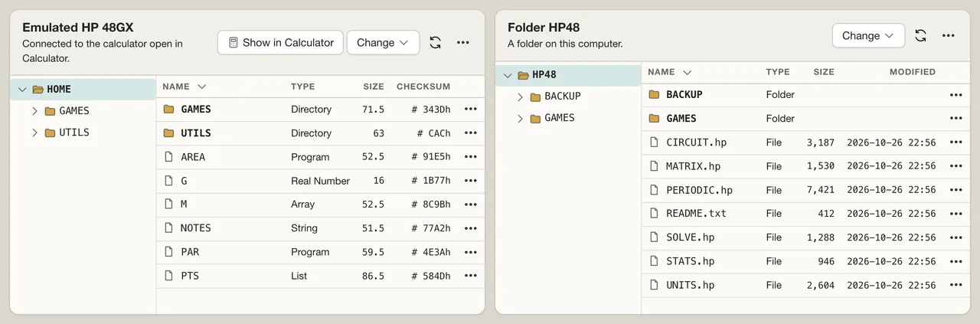Select STATS.hp file name
The image size is (980, 324).
pos(691,261)
